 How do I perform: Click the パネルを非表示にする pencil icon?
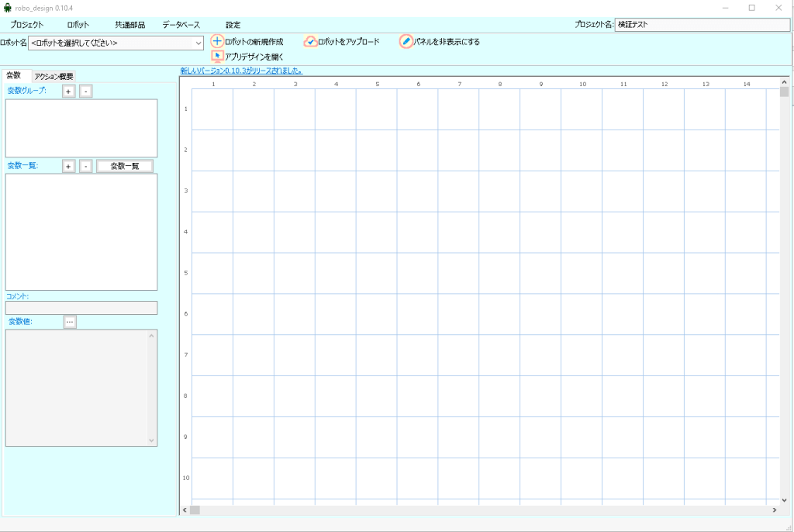406,42
